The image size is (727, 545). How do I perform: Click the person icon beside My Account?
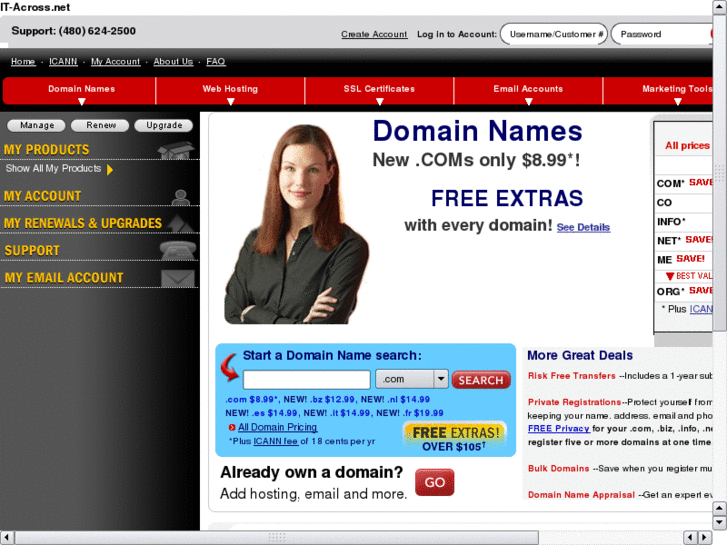pos(180,197)
